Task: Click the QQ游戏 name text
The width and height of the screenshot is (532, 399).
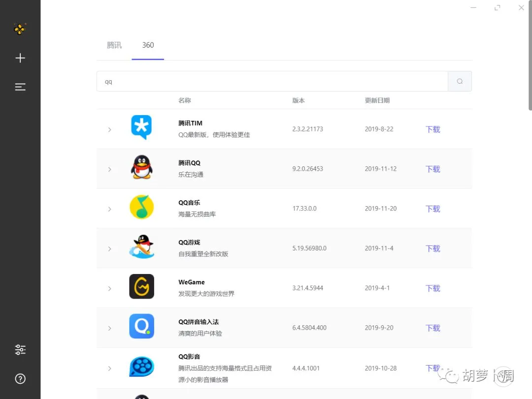Action: 189,242
